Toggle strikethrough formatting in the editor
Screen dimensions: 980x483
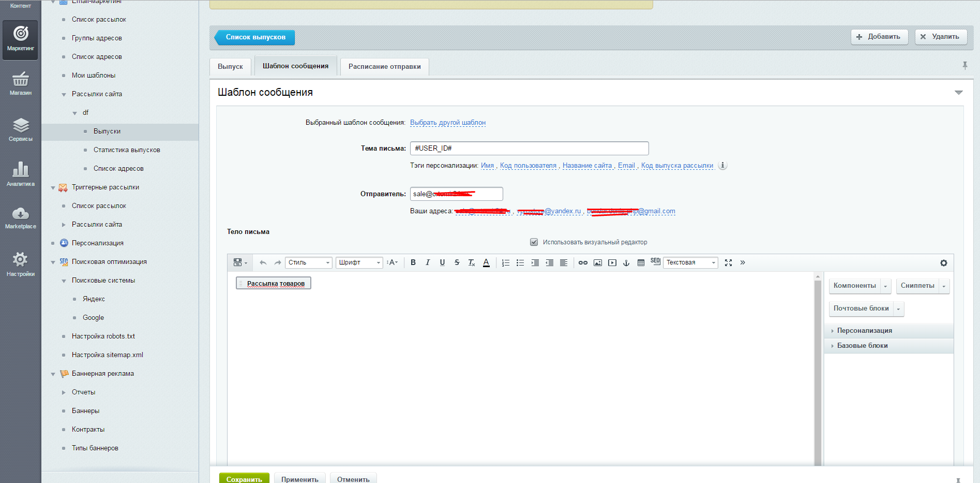pos(457,262)
